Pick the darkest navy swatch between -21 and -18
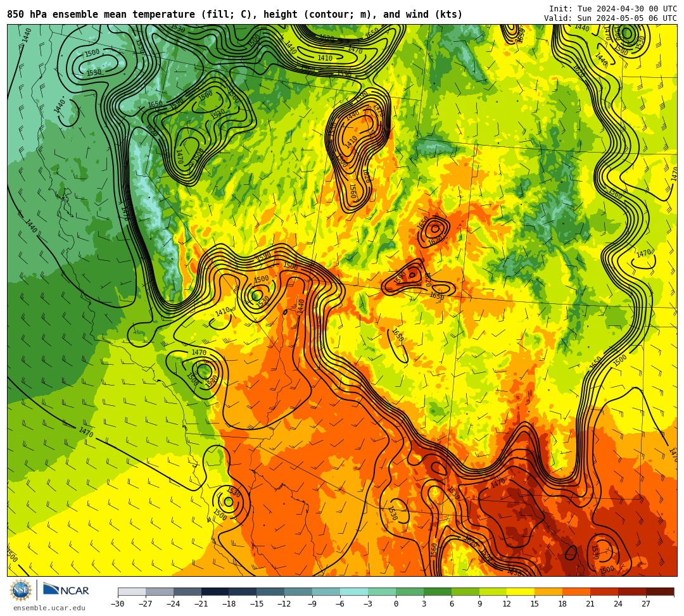Screen dimensions: 684x616 215,591
